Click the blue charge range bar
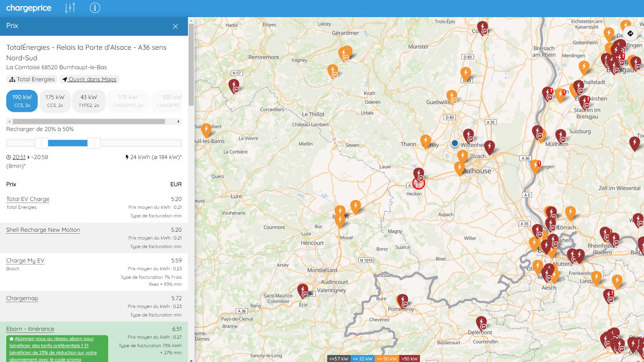The height and width of the screenshot is (362, 644). [x=68, y=143]
